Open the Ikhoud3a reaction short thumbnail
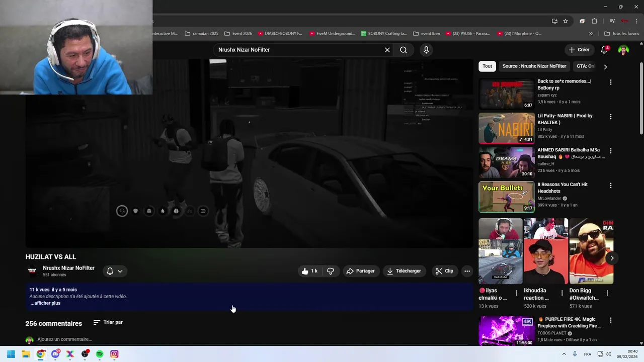 tap(546, 251)
